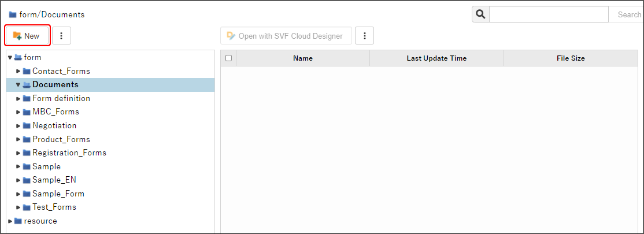
Task: Expand the Contact_Forms folder
Action: tap(18, 72)
